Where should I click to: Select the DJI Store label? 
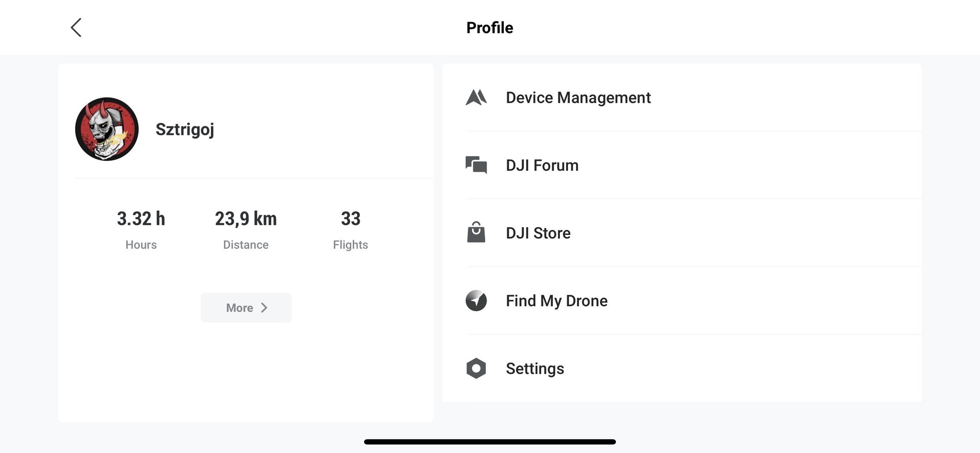tap(538, 233)
